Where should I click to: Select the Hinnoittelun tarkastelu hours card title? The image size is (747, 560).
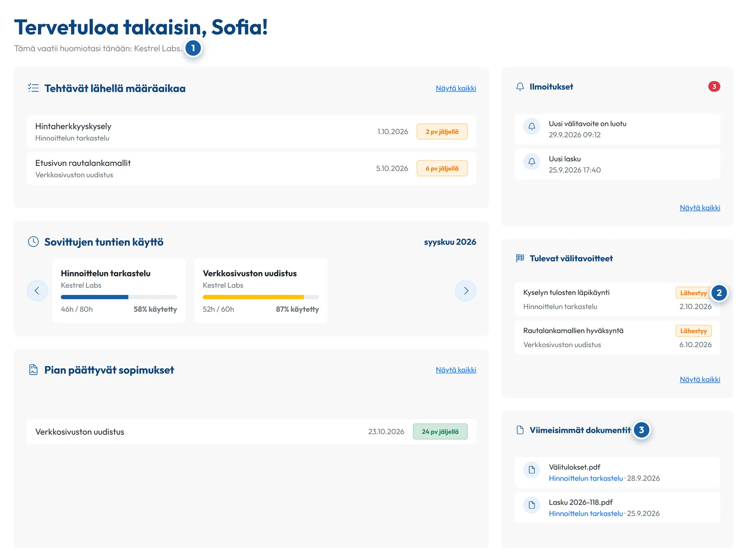[106, 273]
